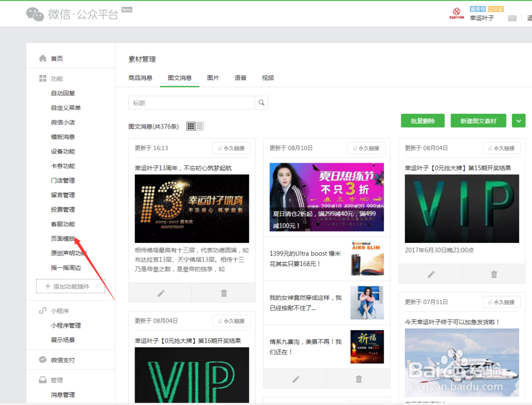Viewport: 532px width, 405px height.
Task: Open the dropdown arrow beside 新建图文素材
Action: [x=518, y=121]
